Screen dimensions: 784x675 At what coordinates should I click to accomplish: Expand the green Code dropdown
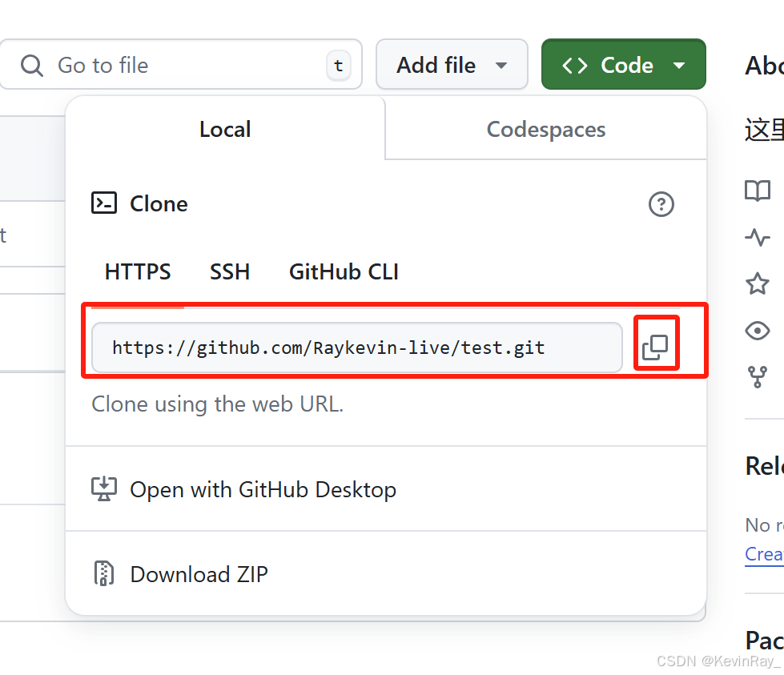624,65
